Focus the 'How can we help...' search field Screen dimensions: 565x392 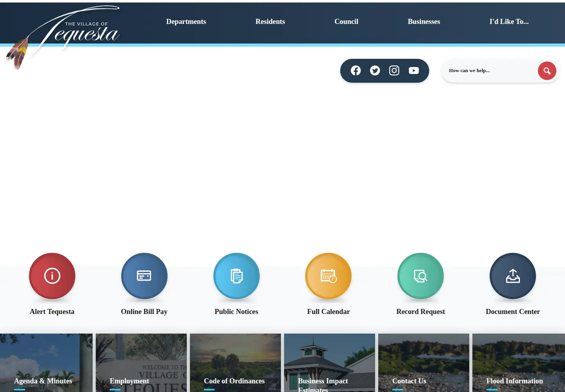pyautogui.click(x=490, y=71)
